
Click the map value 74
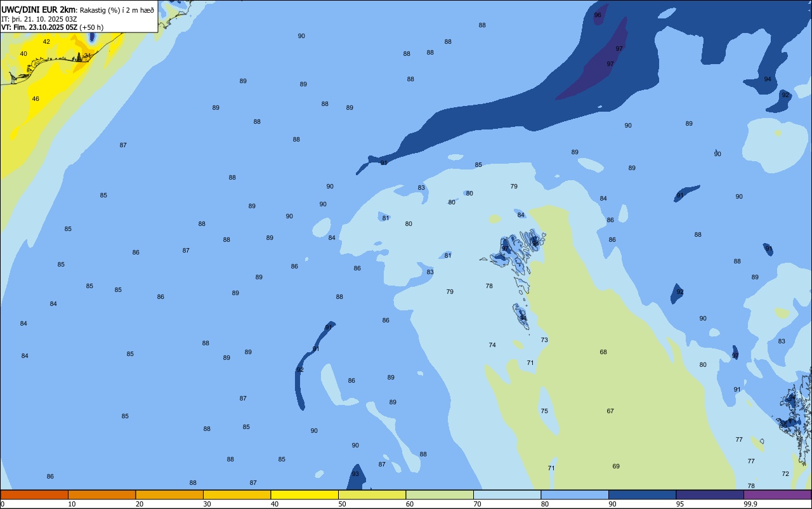[x=492, y=345]
